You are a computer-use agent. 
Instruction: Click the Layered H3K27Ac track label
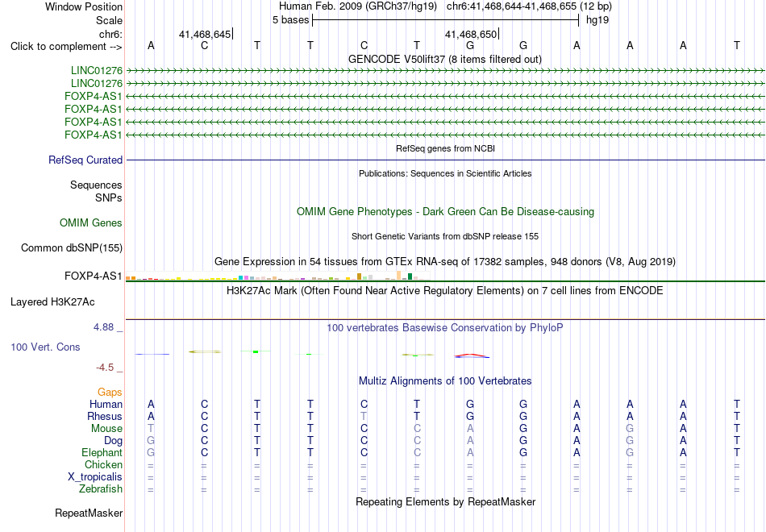[x=52, y=302]
